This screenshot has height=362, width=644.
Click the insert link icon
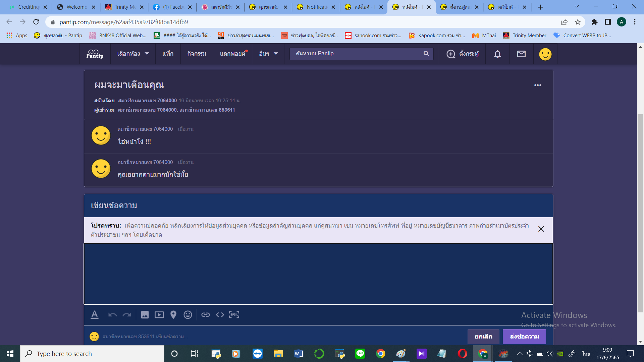point(205,315)
